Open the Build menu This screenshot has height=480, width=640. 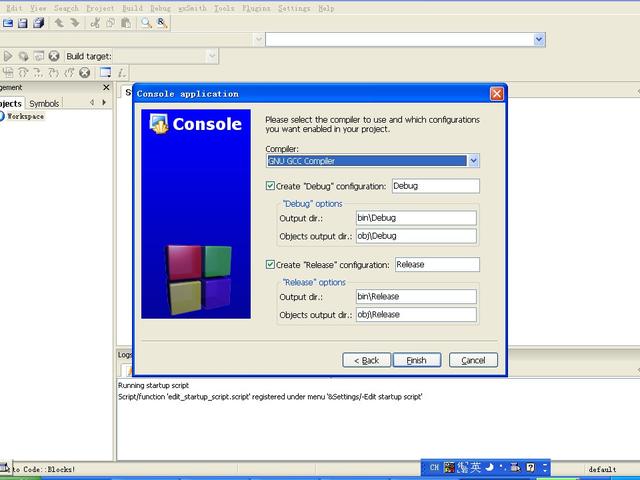point(132,8)
